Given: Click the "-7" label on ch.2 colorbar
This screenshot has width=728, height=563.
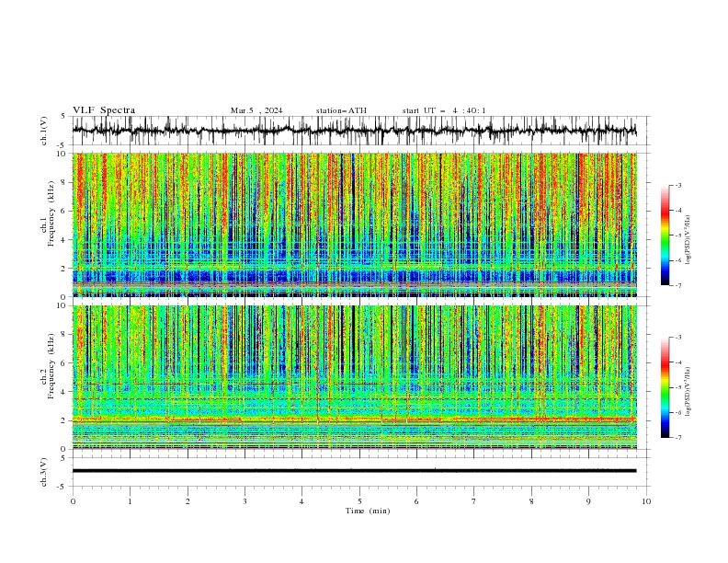Looking at the screenshot, I should (678, 438).
